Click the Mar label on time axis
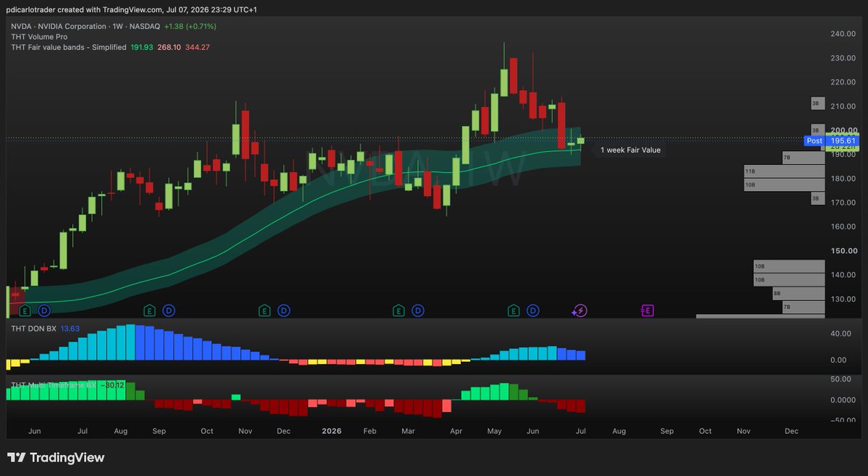 pos(408,431)
